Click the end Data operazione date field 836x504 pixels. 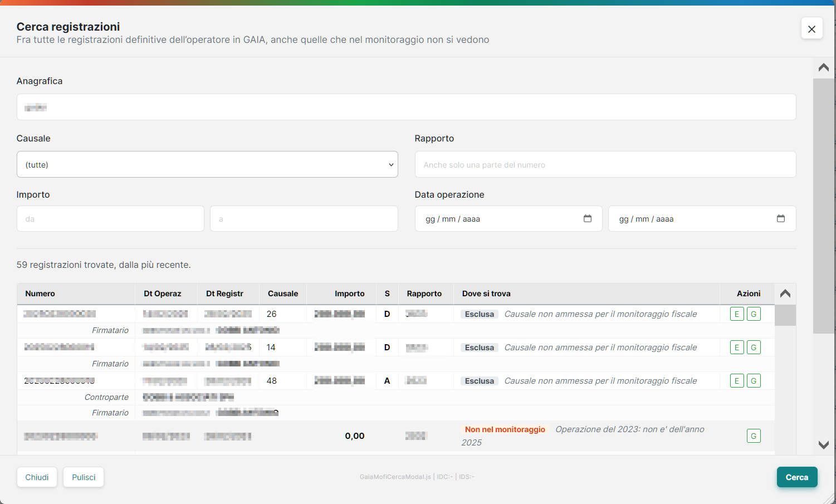point(702,219)
